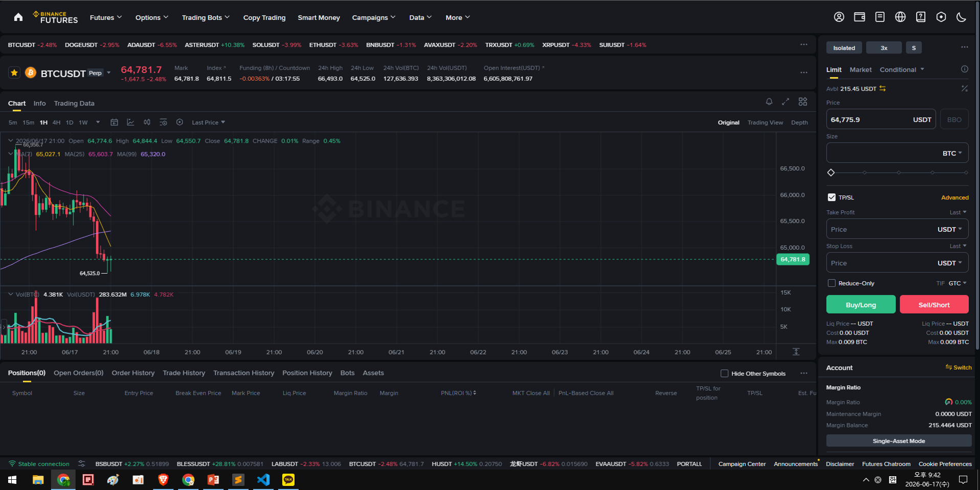980x490 pixels.
Task: Toggle the BTCUSDT favorite star
Action: coord(14,73)
